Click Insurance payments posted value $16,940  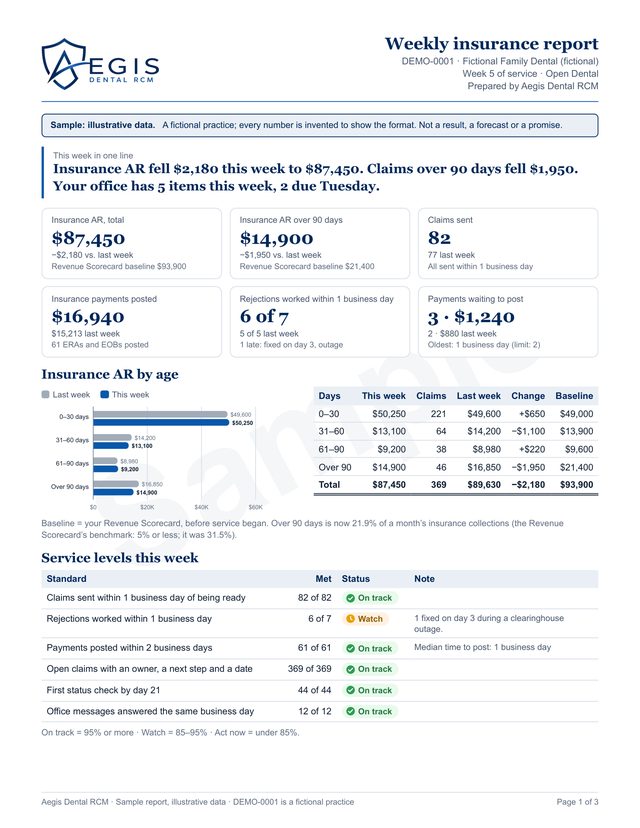88,316
